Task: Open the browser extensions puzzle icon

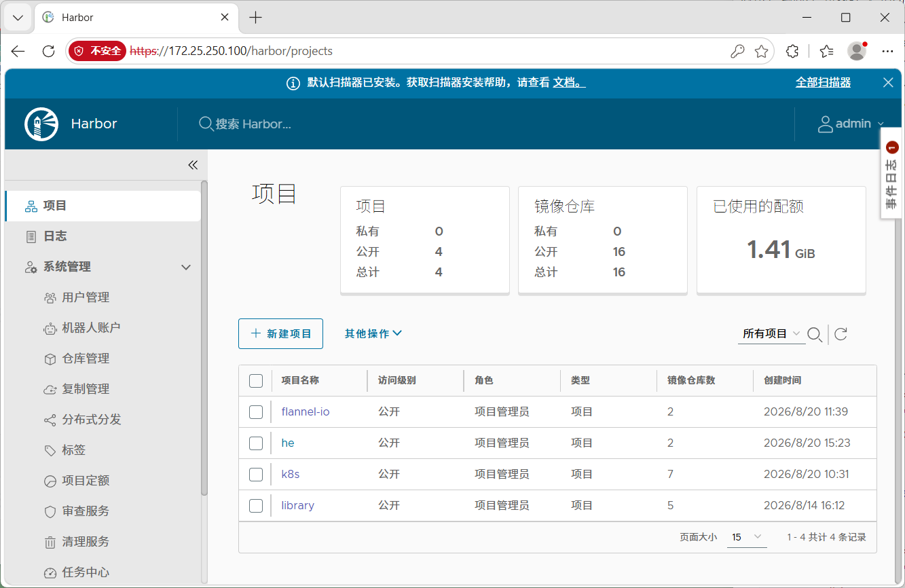Action: point(792,51)
